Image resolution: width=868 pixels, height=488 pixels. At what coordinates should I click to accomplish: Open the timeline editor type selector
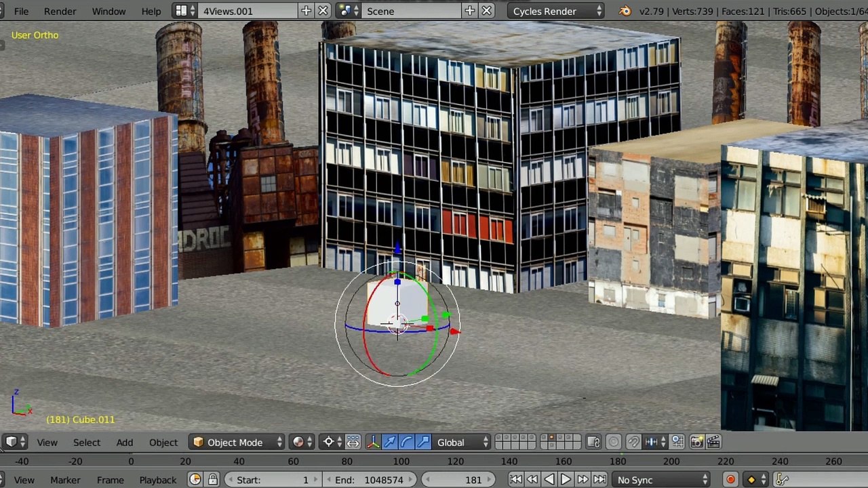(3, 480)
